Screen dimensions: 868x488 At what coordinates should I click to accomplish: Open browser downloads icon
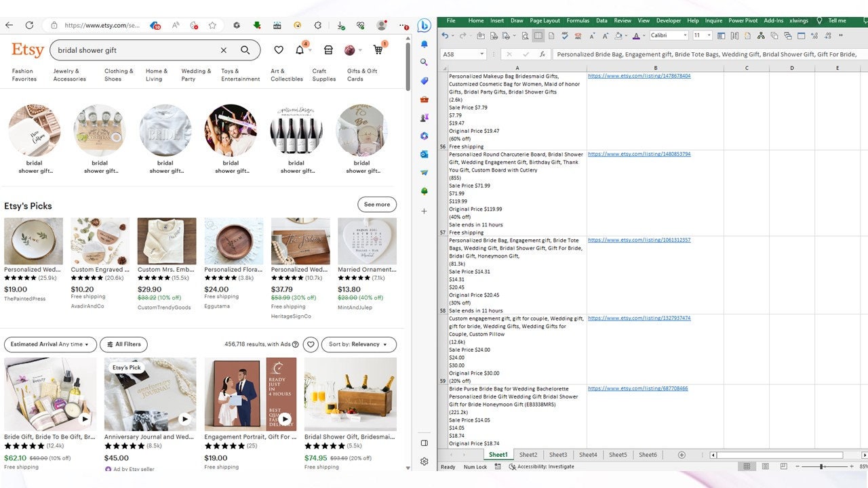coord(340,25)
